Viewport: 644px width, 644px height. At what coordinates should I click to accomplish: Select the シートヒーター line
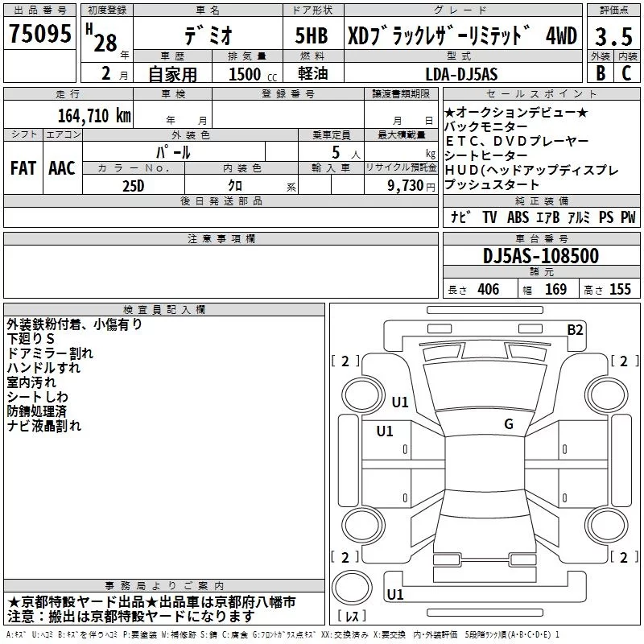(x=486, y=155)
